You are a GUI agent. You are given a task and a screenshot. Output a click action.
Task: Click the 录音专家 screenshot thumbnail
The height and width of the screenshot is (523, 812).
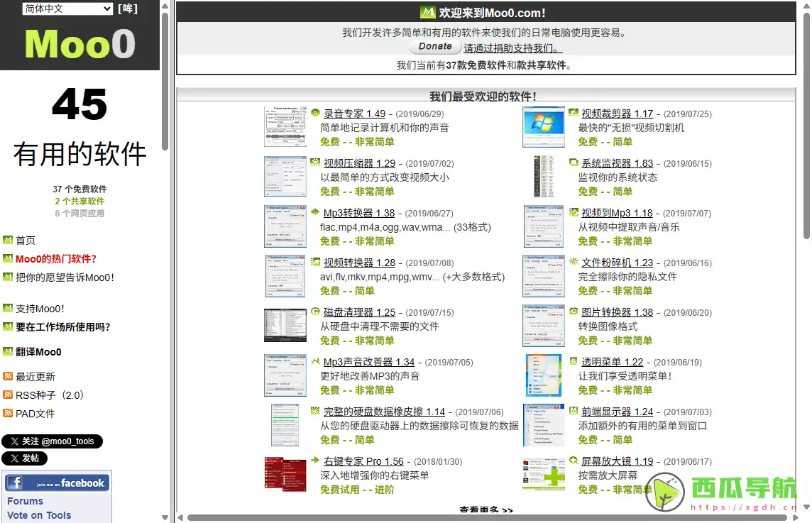pyautogui.click(x=285, y=127)
